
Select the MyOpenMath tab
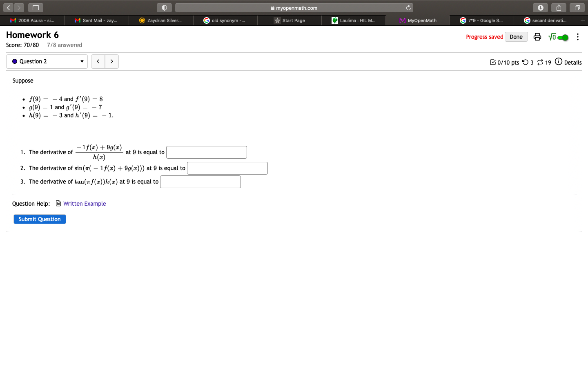(x=418, y=20)
